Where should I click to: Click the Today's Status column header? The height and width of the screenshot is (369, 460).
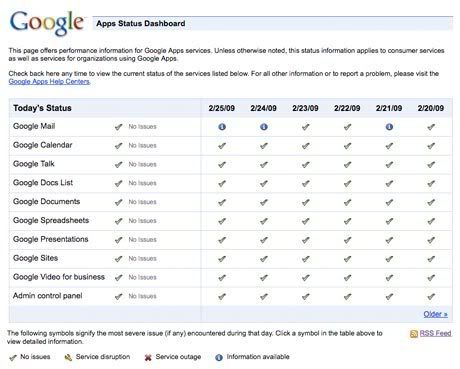point(42,108)
